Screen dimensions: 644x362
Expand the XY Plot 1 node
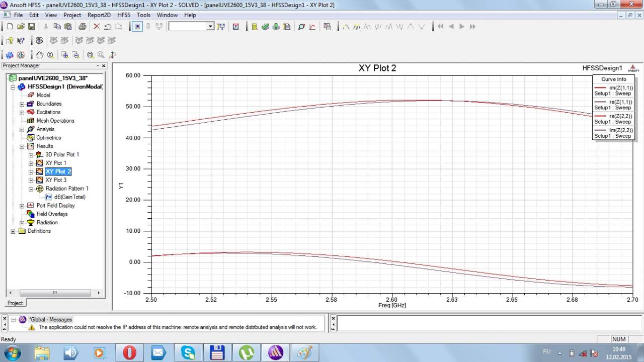(31, 163)
